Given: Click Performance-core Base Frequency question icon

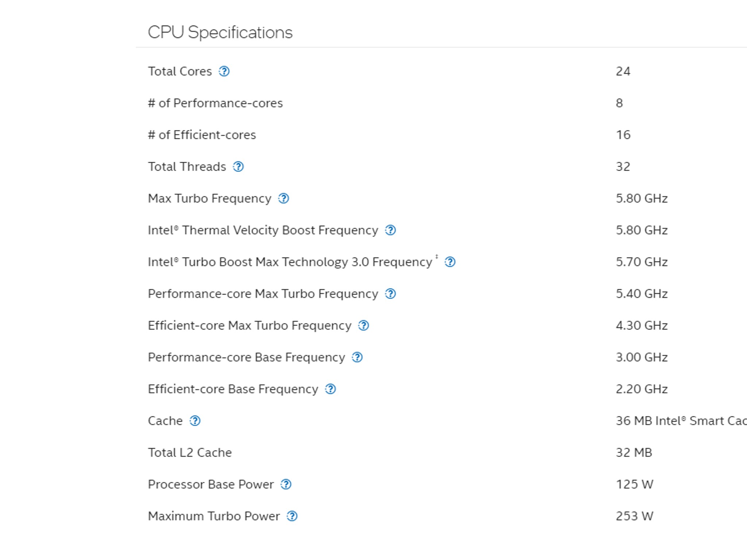Looking at the screenshot, I should click(x=357, y=357).
